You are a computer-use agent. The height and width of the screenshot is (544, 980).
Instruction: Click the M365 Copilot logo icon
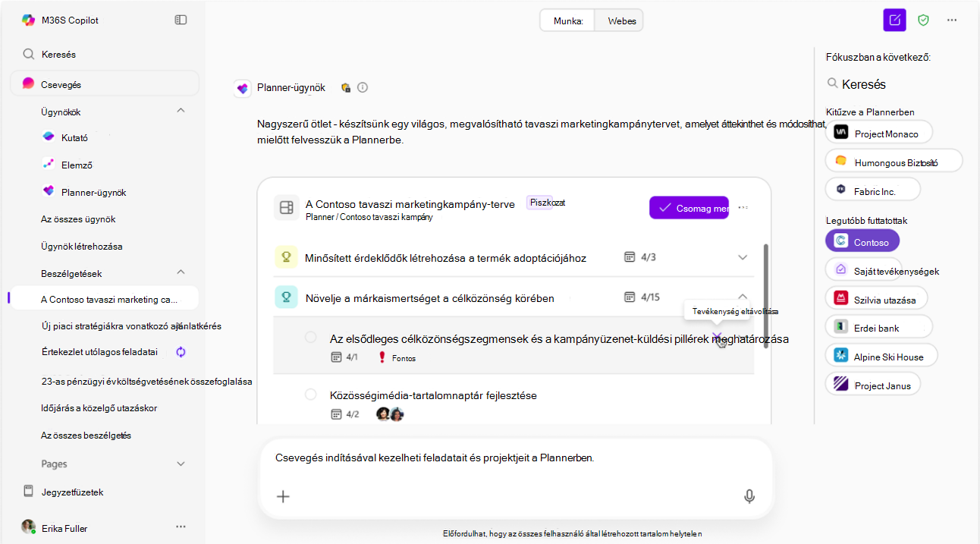click(28, 20)
